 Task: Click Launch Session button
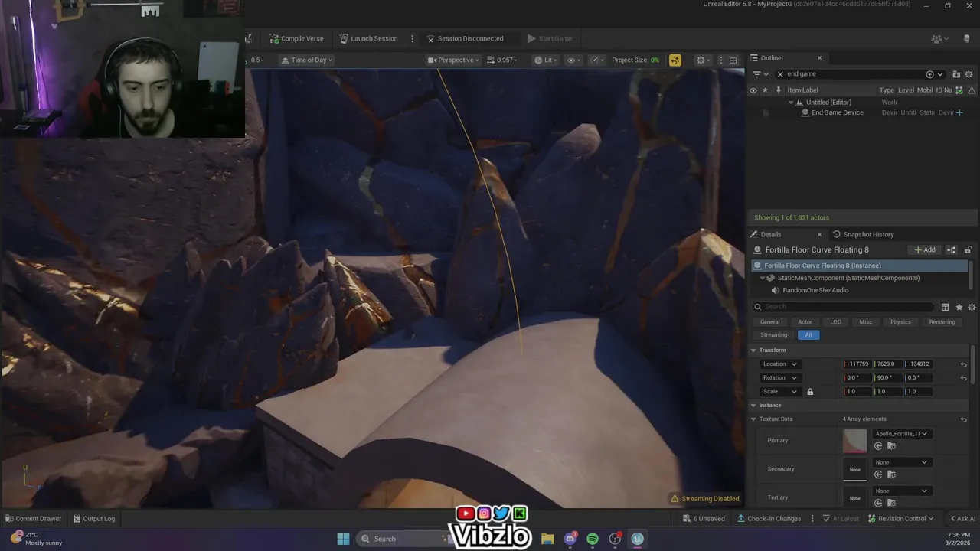tap(368, 38)
